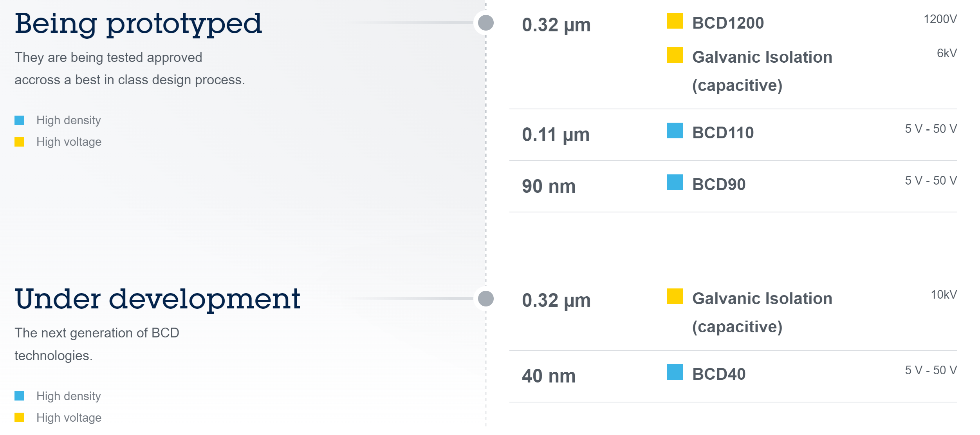Click the Under development heading

click(x=157, y=299)
